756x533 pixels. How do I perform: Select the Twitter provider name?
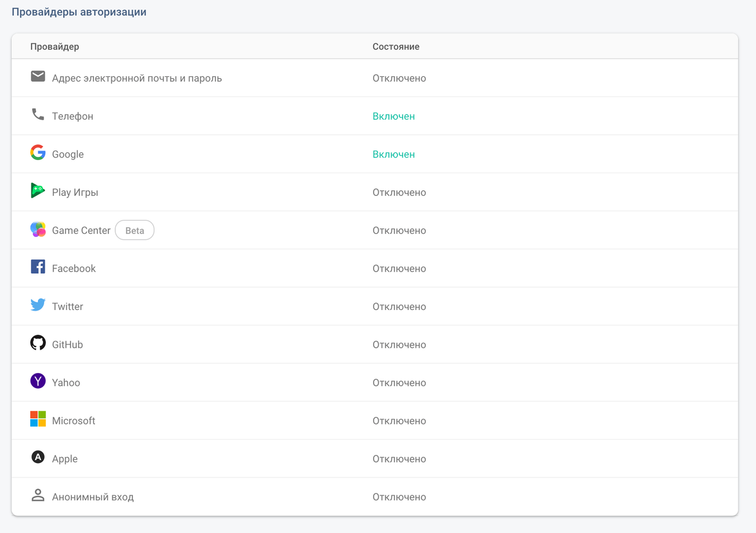coord(67,307)
